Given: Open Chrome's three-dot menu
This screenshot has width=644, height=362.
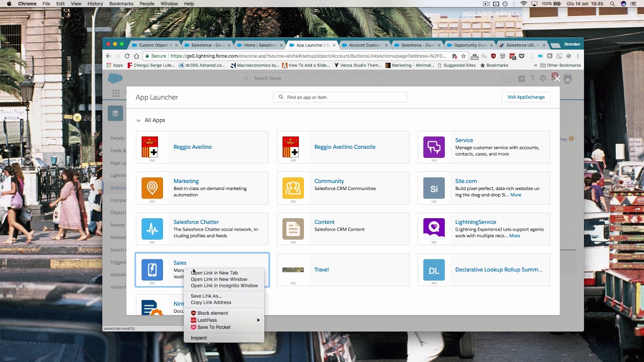Looking at the screenshot, I should tap(578, 56).
